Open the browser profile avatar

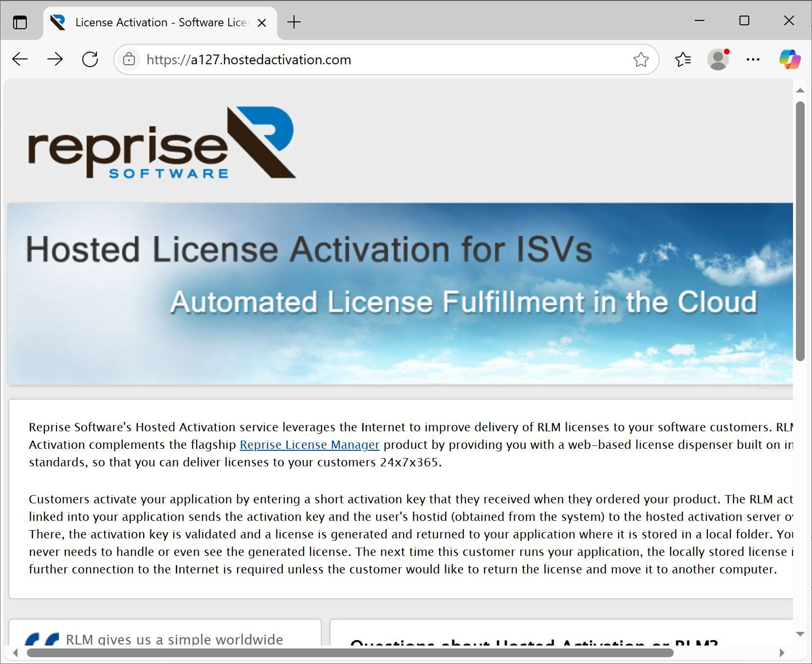[718, 59]
